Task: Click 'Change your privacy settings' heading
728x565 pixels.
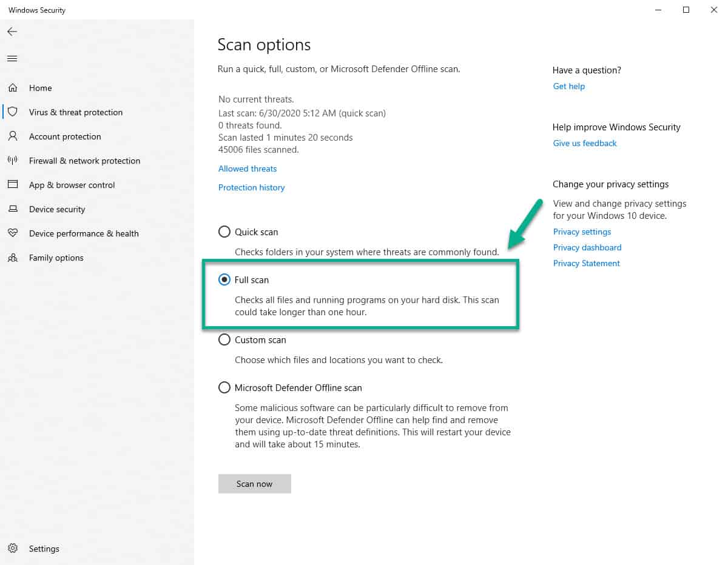Action: coord(611,184)
